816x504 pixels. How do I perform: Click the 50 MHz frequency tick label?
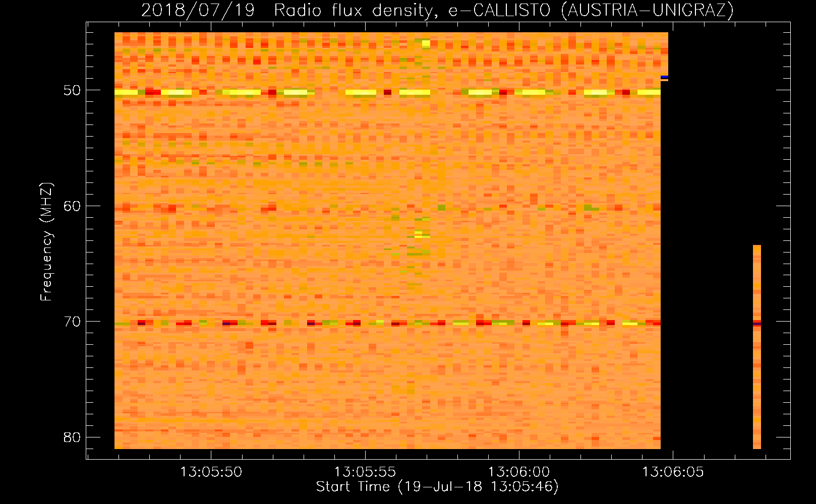pyautogui.click(x=73, y=90)
